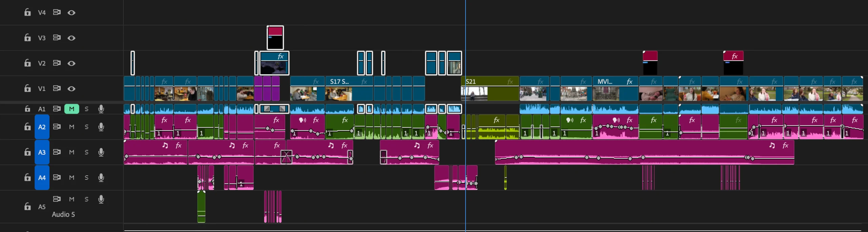Unmute audio track A1
This screenshot has height=232, width=868.
72,109
